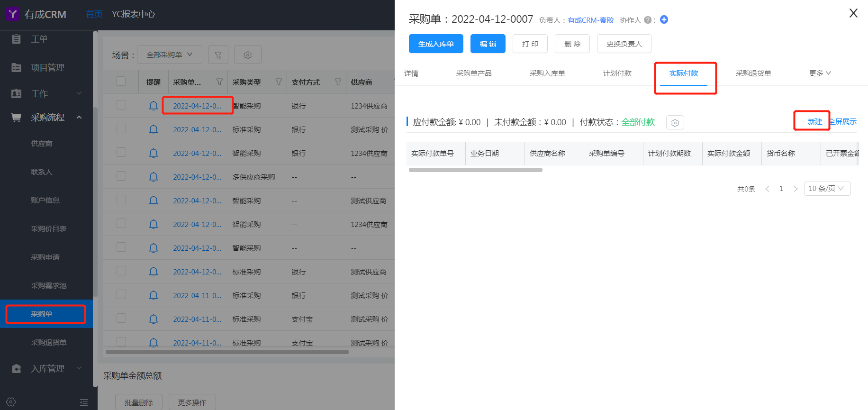Click reminder bell of first 支付宝 row

pos(154,319)
